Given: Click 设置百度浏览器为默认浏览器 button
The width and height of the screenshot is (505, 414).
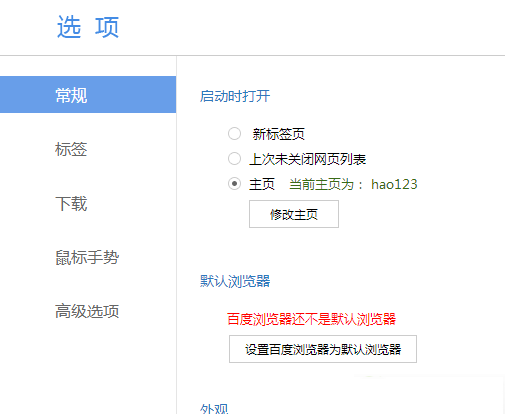Looking at the screenshot, I should tap(323, 349).
